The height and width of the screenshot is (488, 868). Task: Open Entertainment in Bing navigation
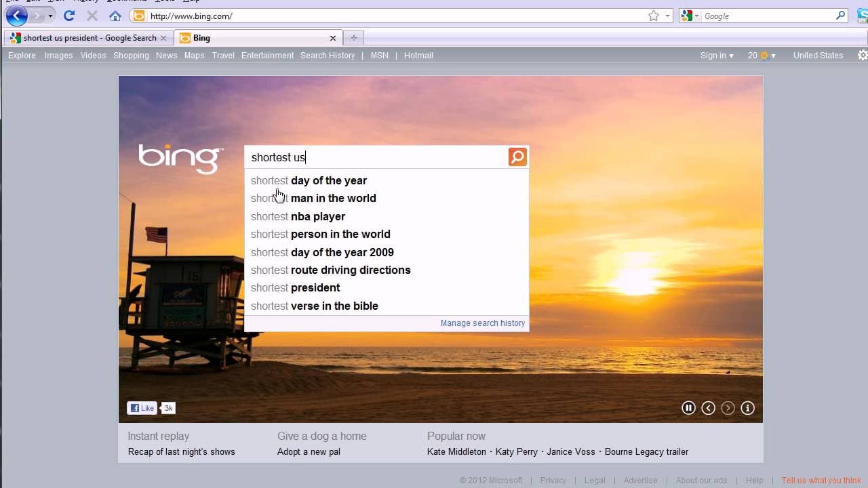click(267, 56)
